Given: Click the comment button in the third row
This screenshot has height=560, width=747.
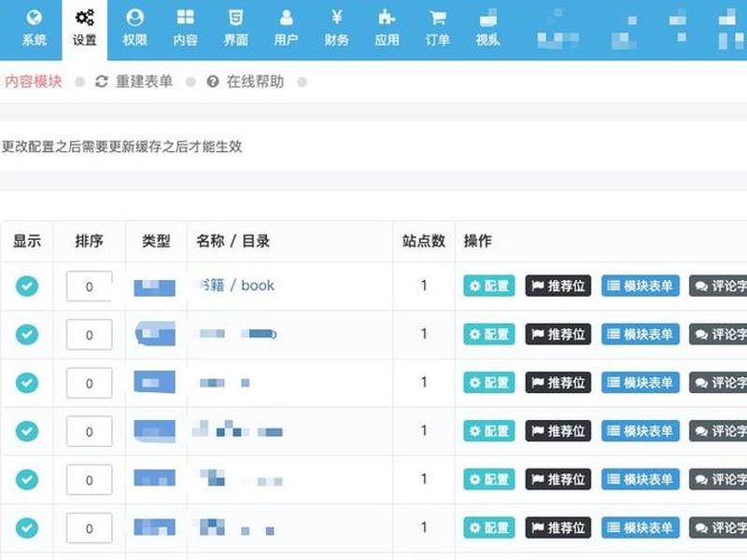Looking at the screenshot, I should point(718,383).
